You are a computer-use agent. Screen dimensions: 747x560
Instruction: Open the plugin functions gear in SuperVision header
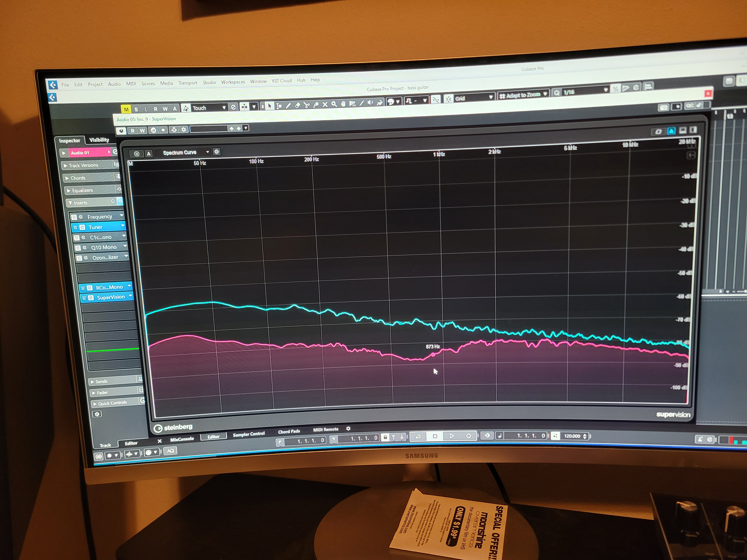pos(184,129)
